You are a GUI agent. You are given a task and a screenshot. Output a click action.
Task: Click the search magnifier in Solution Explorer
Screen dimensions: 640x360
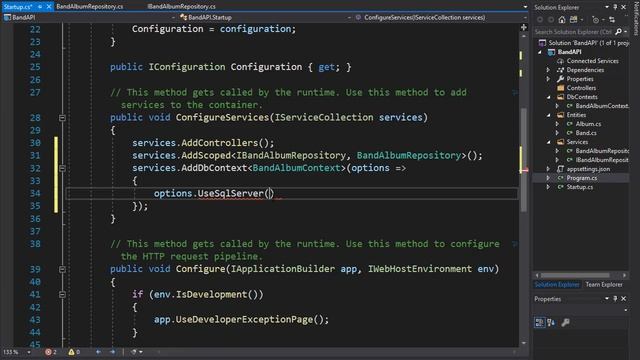point(618,32)
